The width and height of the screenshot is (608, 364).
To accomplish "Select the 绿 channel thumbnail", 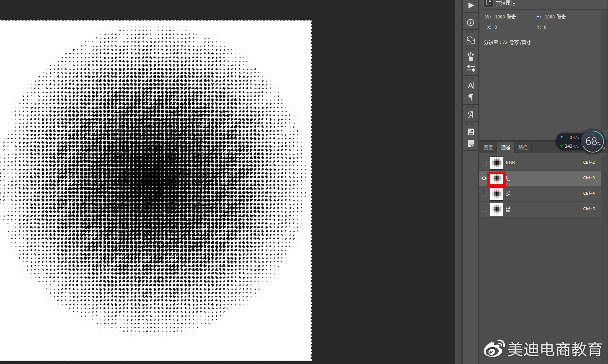I will pos(497,194).
